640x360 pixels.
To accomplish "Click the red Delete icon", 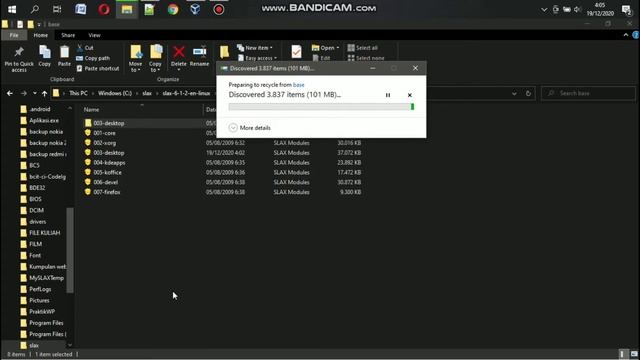I will point(178,52).
